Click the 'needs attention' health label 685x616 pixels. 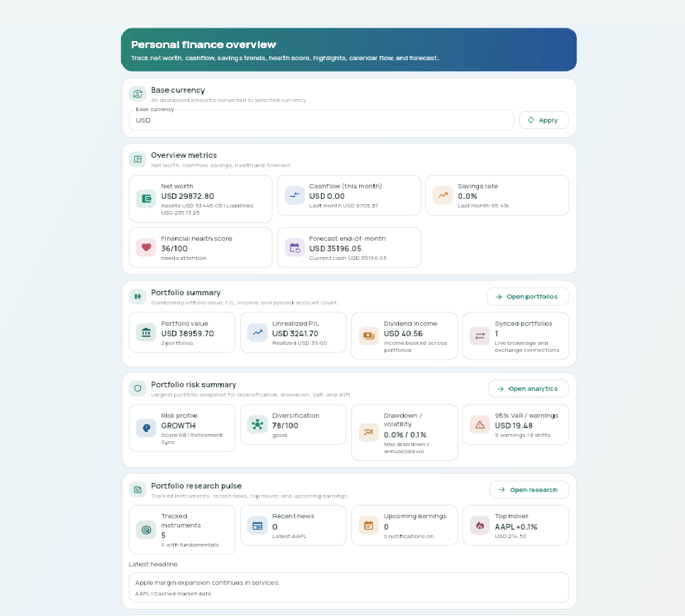pyautogui.click(x=184, y=258)
